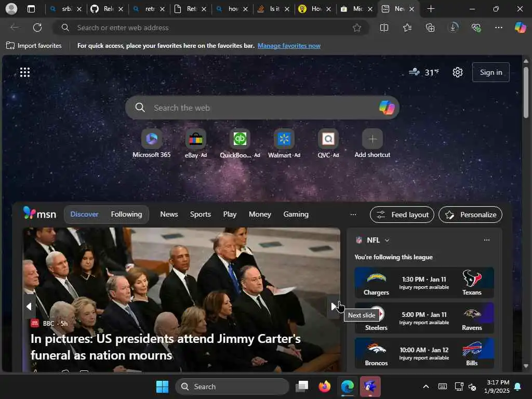This screenshot has height=399, width=532.
Task: Open the News category
Action: (x=169, y=214)
